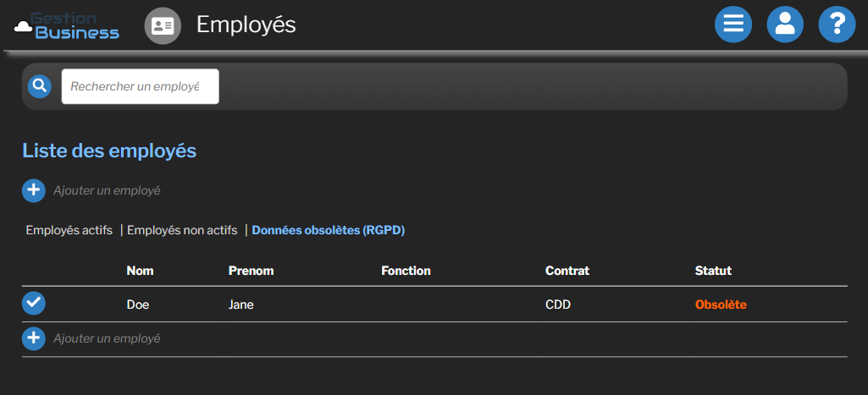The width and height of the screenshot is (868, 395).
Task: Click the employee ID card icon
Action: pos(163,25)
